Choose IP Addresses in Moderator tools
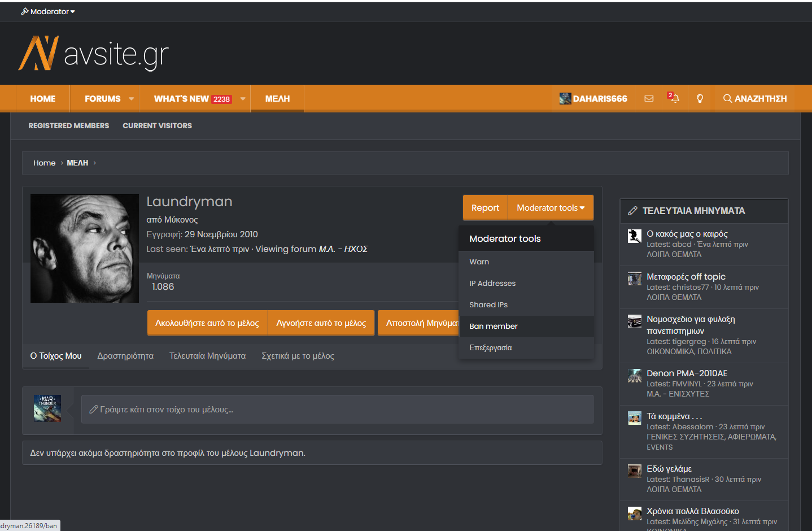 pyautogui.click(x=492, y=283)
